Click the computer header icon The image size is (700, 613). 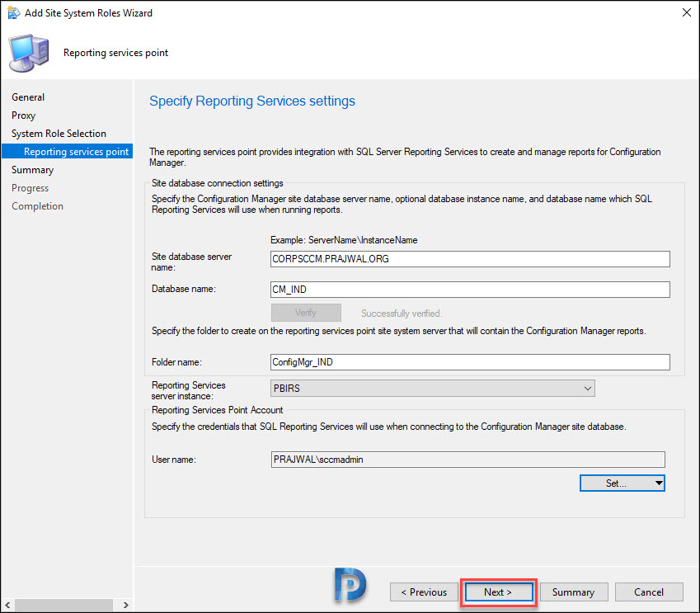29,53
